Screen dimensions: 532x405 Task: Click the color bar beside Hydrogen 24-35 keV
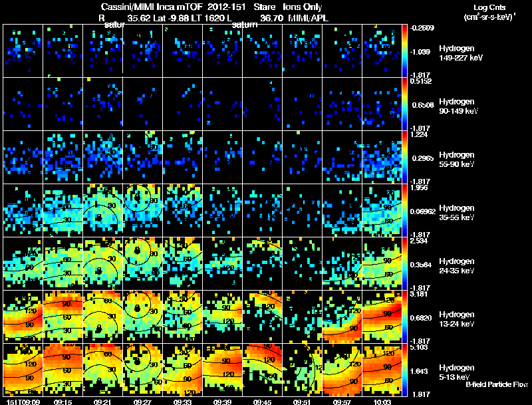404,264
